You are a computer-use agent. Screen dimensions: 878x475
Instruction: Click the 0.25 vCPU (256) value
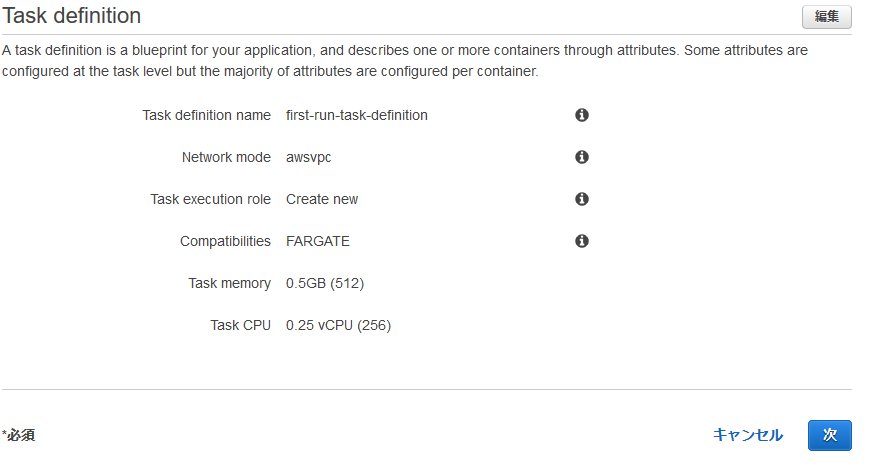click(x=338, y=325)
